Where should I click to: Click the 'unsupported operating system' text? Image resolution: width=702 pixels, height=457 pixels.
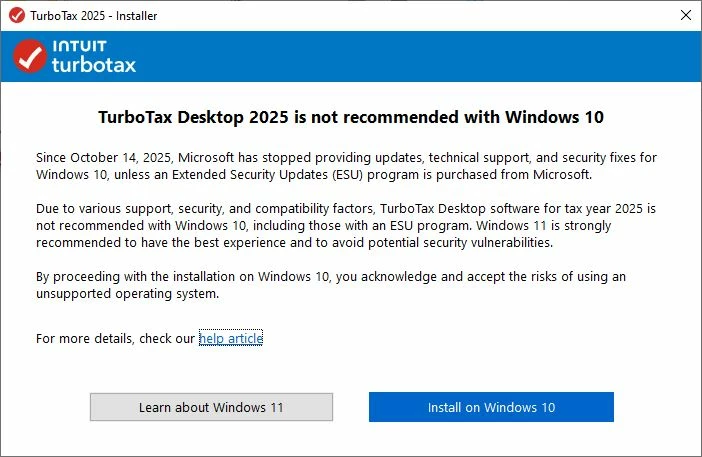pos(127,294)
